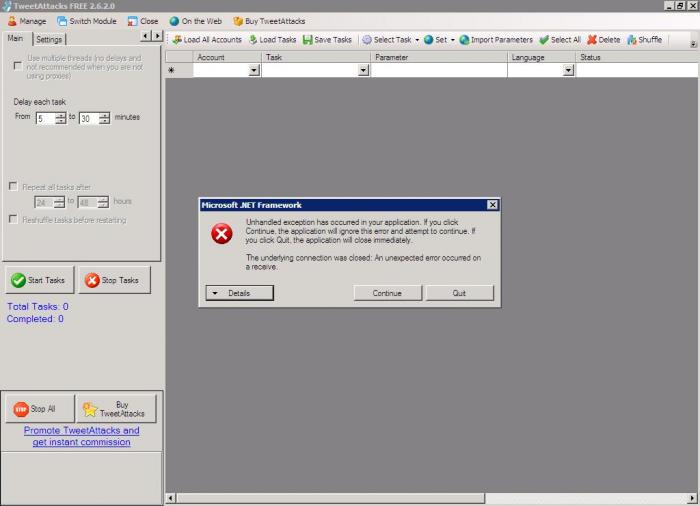This screenshot has width=700, height=506.
Task: Close the Microsoft .NET Framework dialog
Action: pos(492,205)
